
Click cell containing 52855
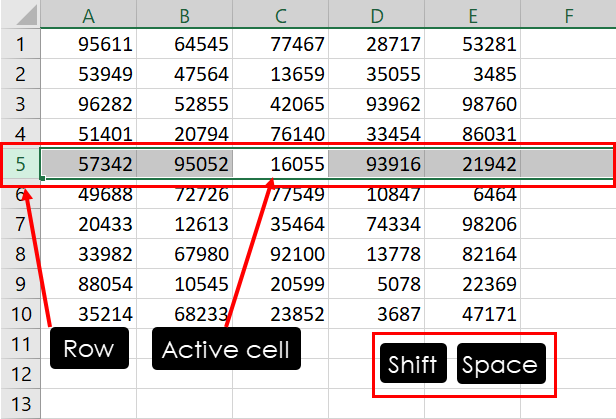point(185,104)
